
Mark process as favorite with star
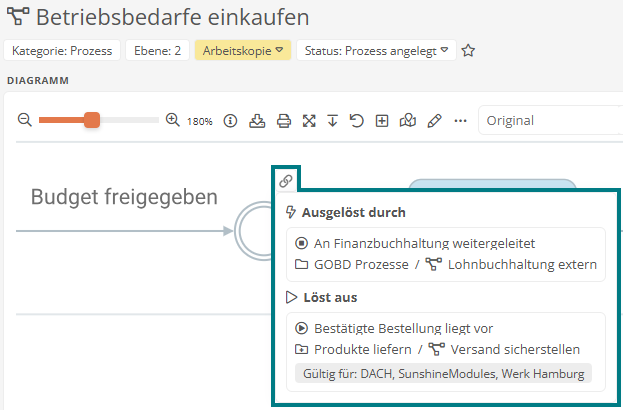tap(468, 50)
